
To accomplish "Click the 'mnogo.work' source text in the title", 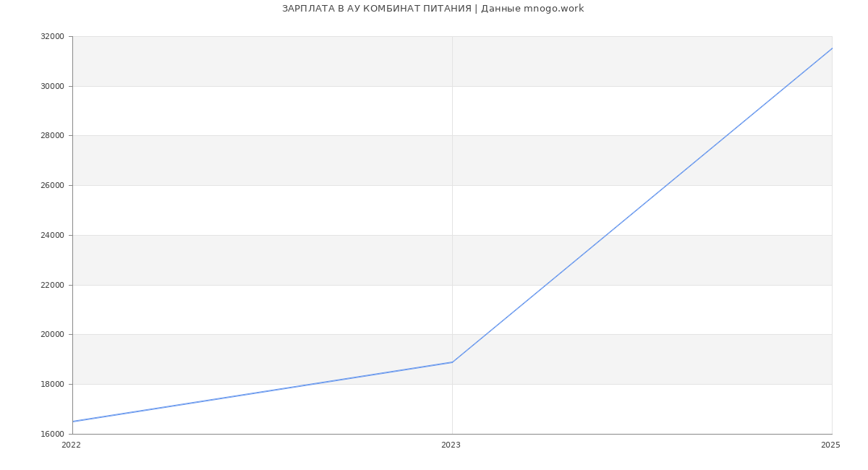I will (x=553, y=9).
